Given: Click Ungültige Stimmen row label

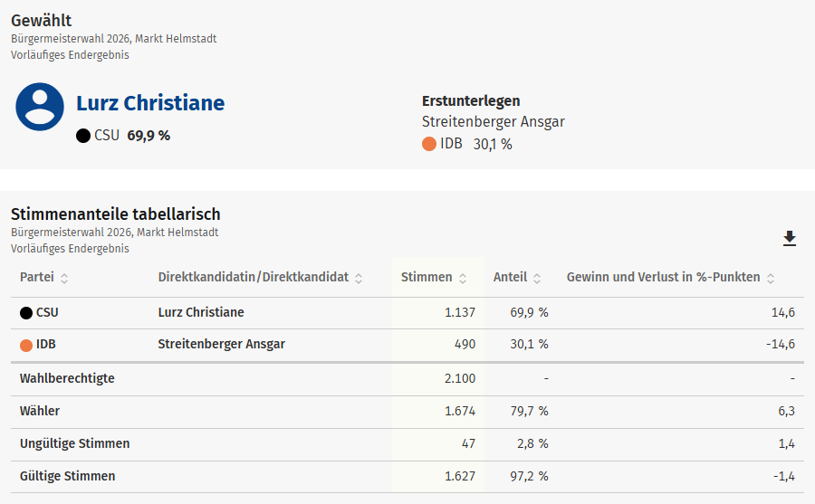Looking at the screenshot, I should coord(74,443).
